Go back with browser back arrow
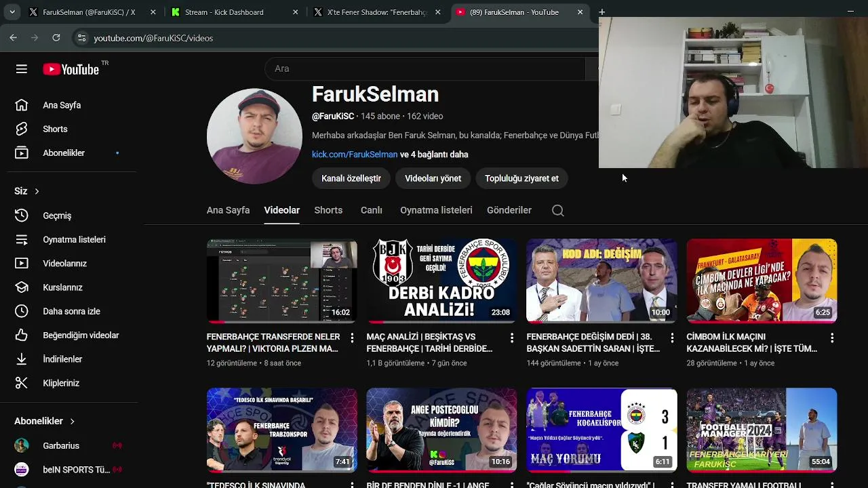The height and width of the screenshot is (488, 868). point(13,38)
